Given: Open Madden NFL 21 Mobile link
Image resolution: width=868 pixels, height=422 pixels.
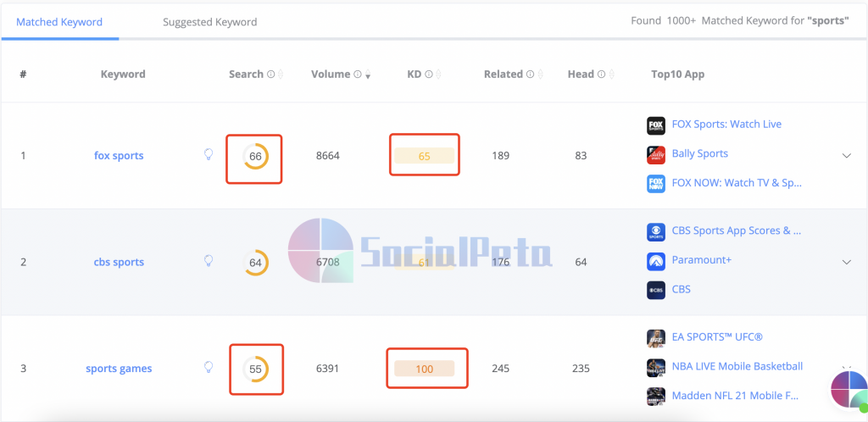Looking at the screenshot, I should click(735, 396).
